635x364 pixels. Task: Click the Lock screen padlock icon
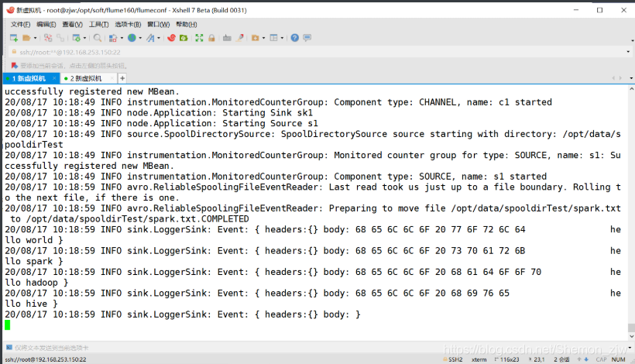coord(211,38)
